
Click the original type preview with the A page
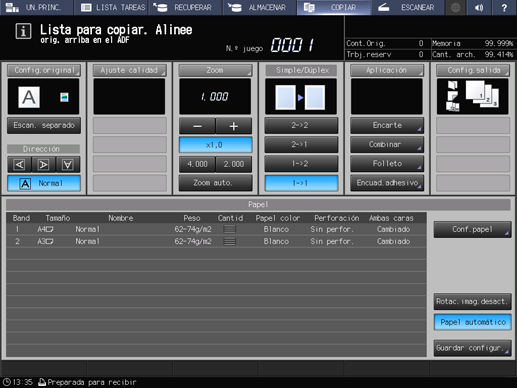pyautogui.click(x=29, y=97)
